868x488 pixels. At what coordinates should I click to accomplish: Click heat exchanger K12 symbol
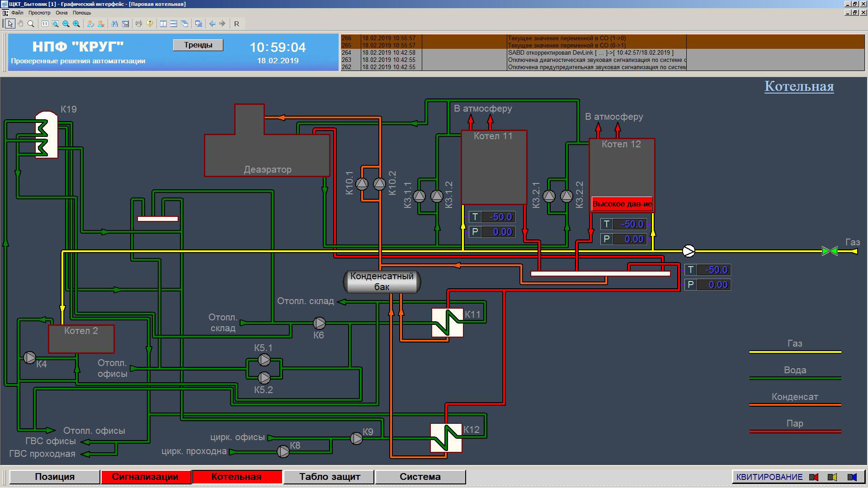[446, 438]
